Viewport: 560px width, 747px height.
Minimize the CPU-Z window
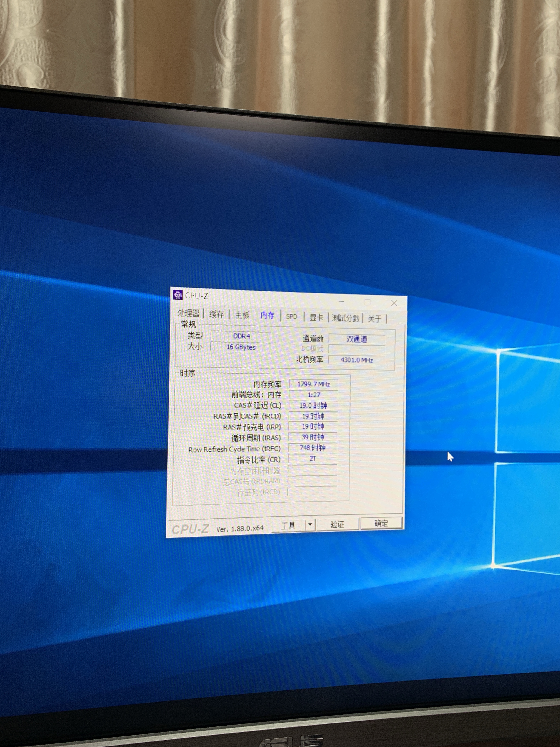(341, 301)
